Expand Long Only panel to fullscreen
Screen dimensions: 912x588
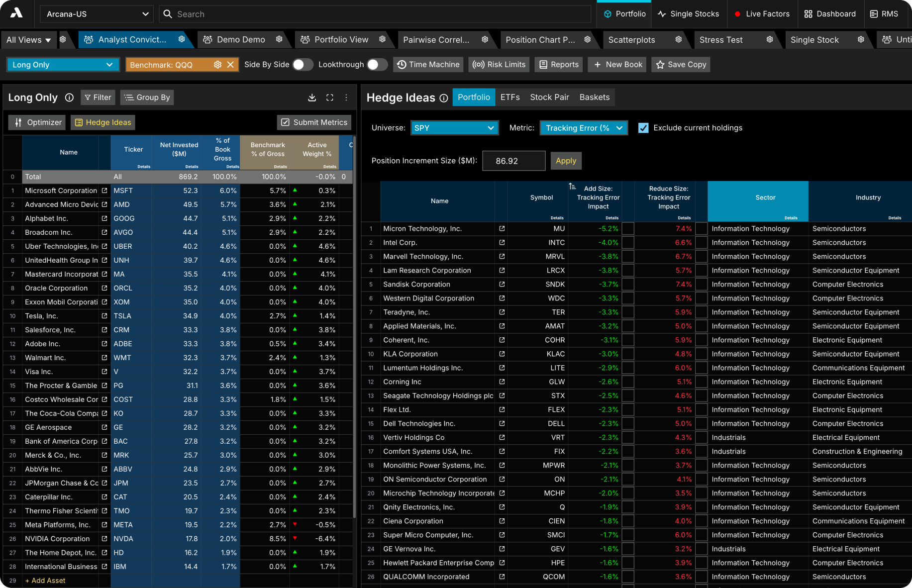click(330, 98)
